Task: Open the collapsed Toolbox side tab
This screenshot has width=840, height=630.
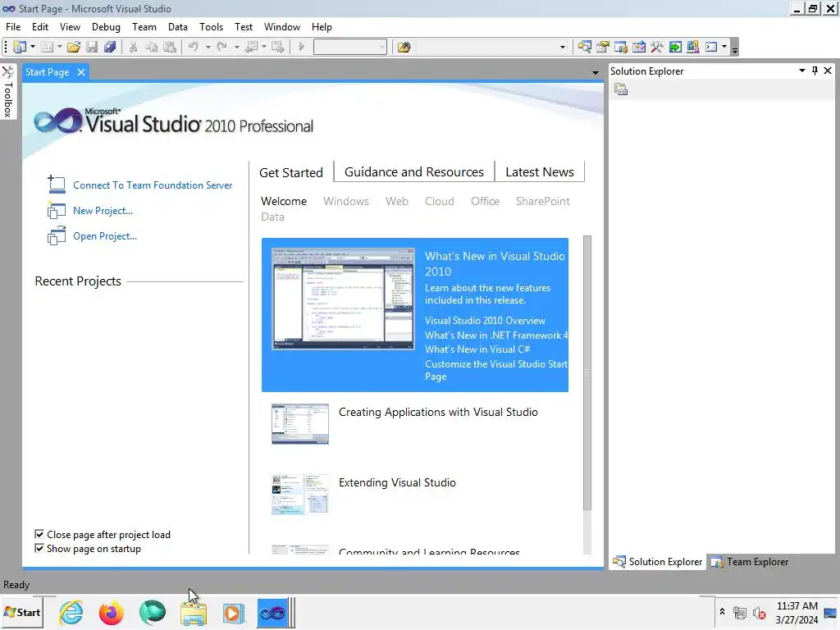Action: 8,92
